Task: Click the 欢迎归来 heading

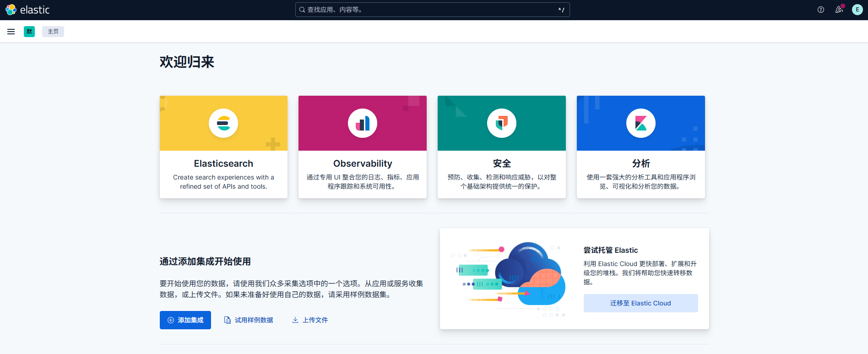Action: [187, 62]
